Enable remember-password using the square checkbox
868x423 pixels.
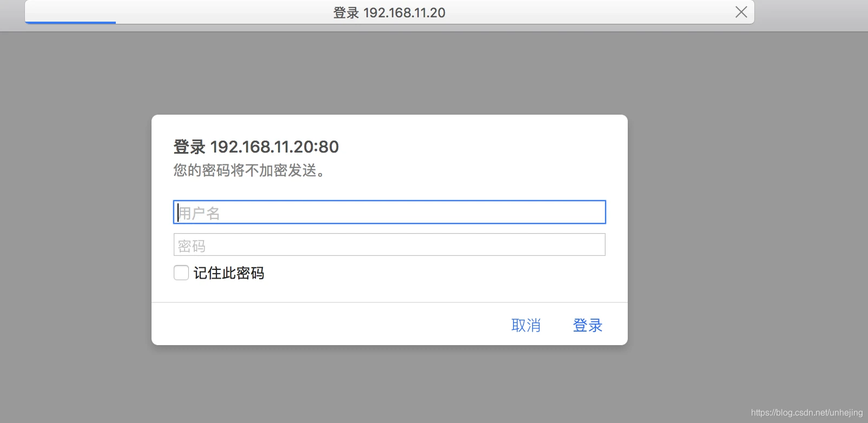(181, 273)
